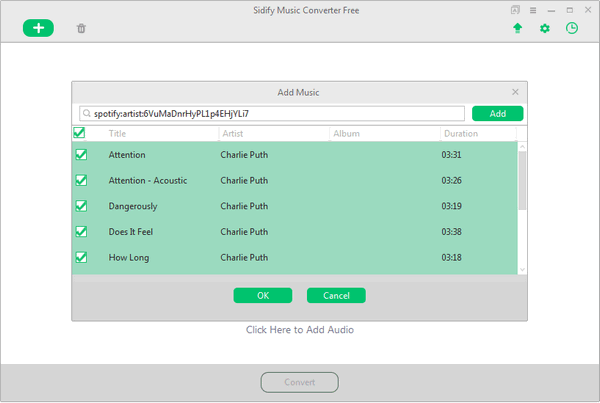Click duration 03:38 cell
This screenshot has height=403, width=600.
[x=451, y=232]
